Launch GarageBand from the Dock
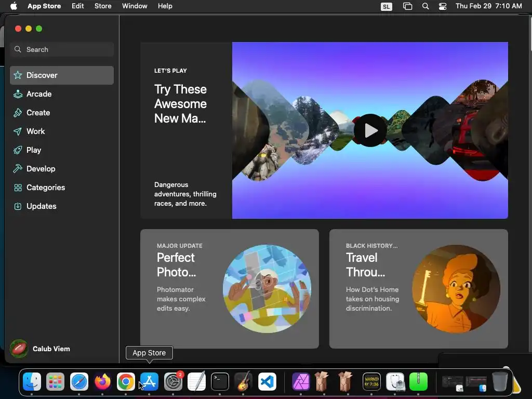This screenshot has width=532, height=399. tap(243, 382)
